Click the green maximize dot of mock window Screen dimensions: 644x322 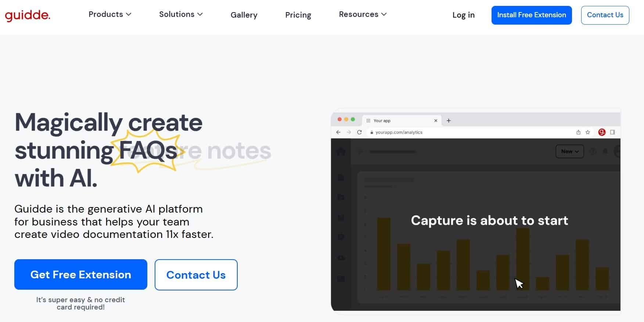coord(353,119)
